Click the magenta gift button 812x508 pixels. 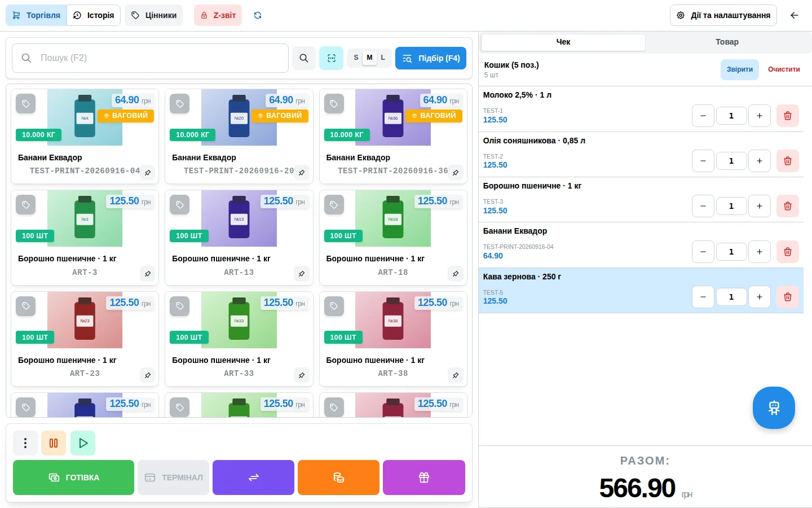pos(424,478)
